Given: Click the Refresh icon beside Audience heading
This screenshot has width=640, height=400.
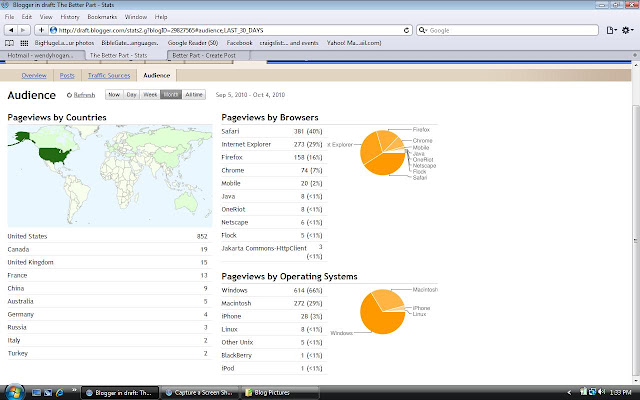Looking at the screenshot, I should point(69,95).
